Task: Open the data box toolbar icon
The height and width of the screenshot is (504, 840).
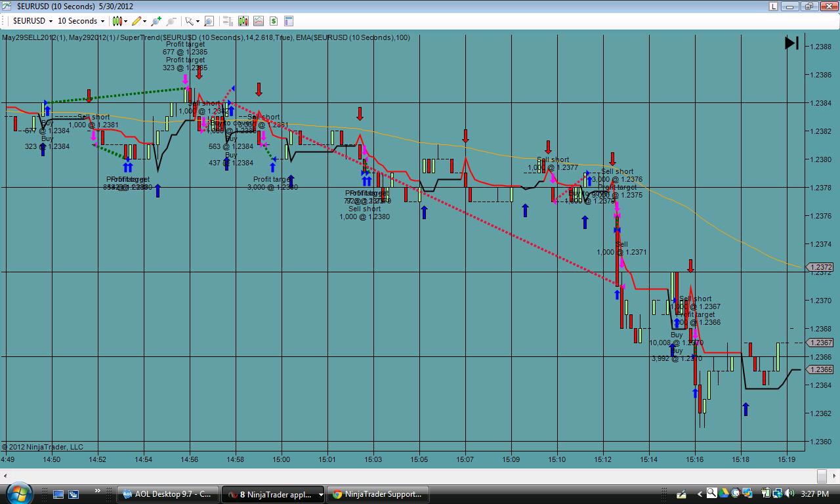Action: (x=227, y=21)
